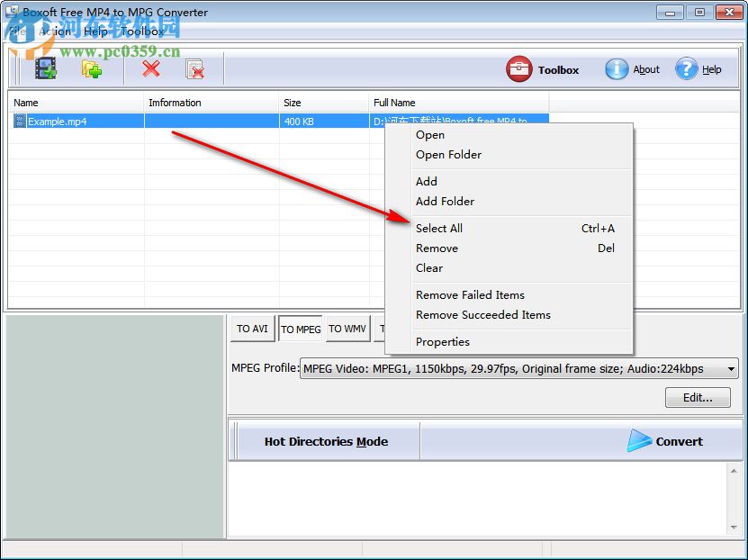The height and width of the screenshot is (560, 748).
Task: Start conversion with the blue Convert arrow
Action: point(667,441)
